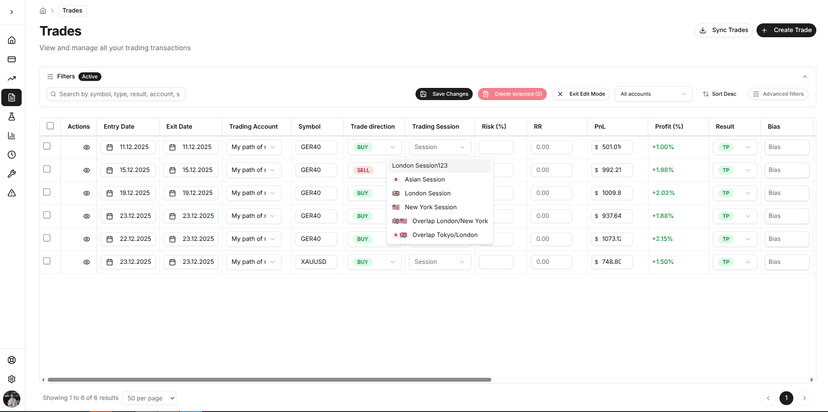
Task: Leave editing via Exit Edit Mode button
Action: pos(581,94)
